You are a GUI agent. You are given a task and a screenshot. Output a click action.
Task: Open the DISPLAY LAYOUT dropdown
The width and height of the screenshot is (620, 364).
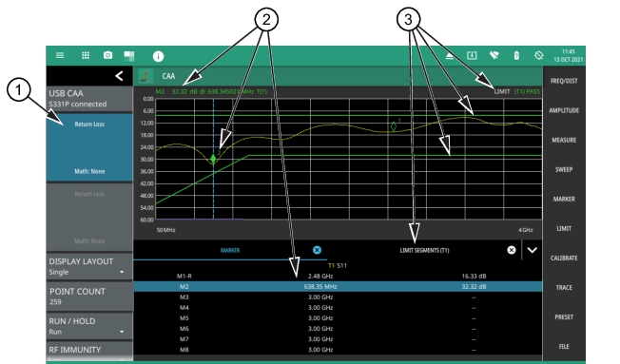pos(89,266)
